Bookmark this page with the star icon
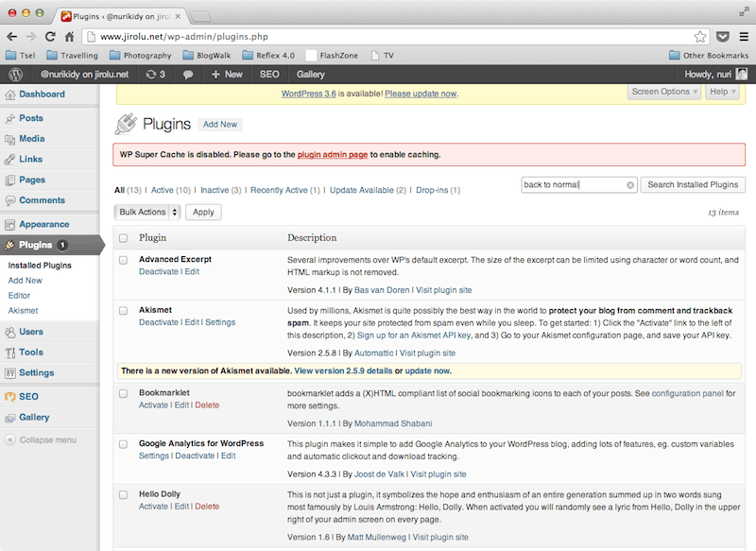Viewport: 756px width, 551px height. coord(700,37)
